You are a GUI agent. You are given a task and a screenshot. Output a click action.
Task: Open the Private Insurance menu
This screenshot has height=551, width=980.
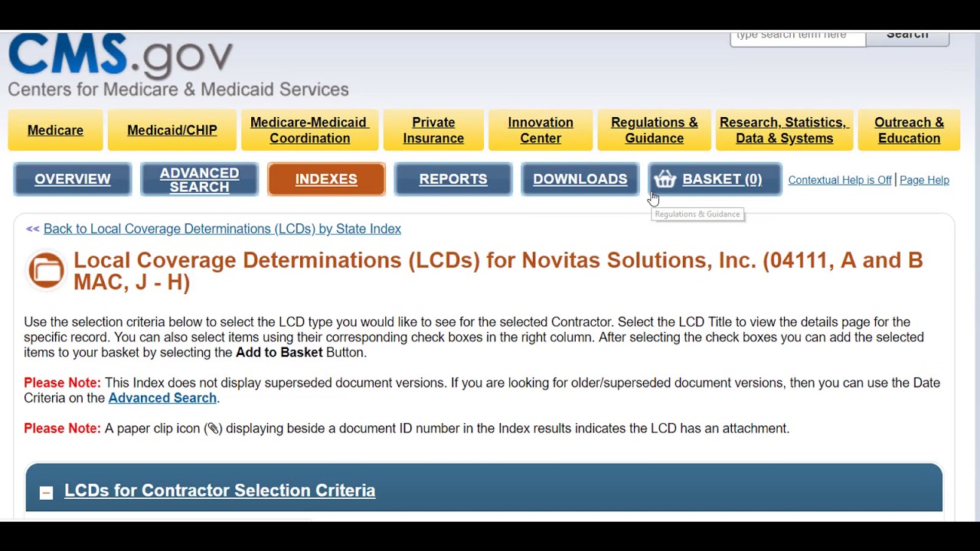click(433, 130)
